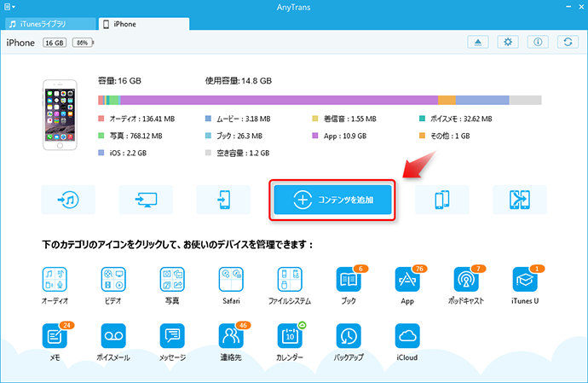The height and width of the screenshot is (383, 588).
Task: Open the ブック books category
Action: pos(349,280)
